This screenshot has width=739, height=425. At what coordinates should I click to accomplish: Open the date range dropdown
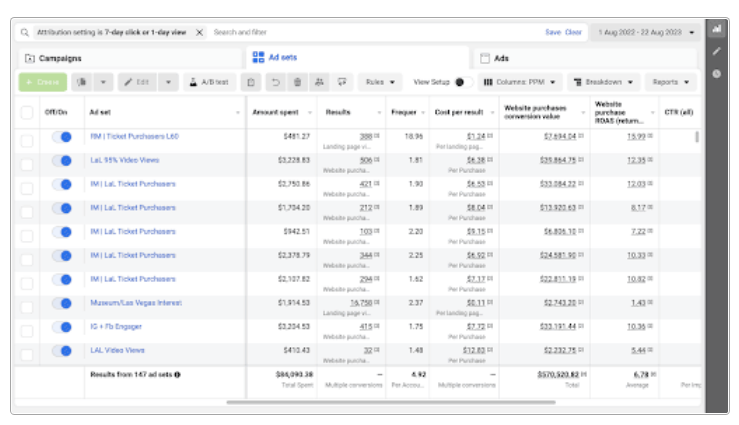tap(646, 33)
